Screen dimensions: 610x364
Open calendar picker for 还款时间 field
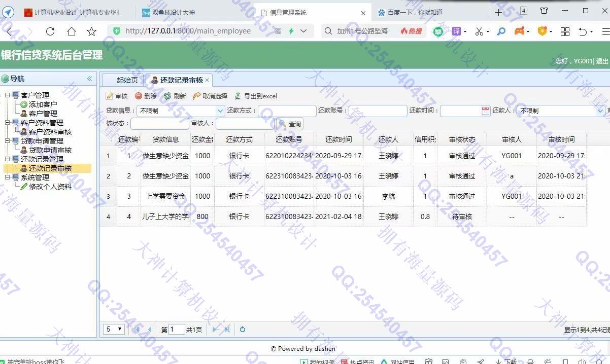[x=485, y=111]
